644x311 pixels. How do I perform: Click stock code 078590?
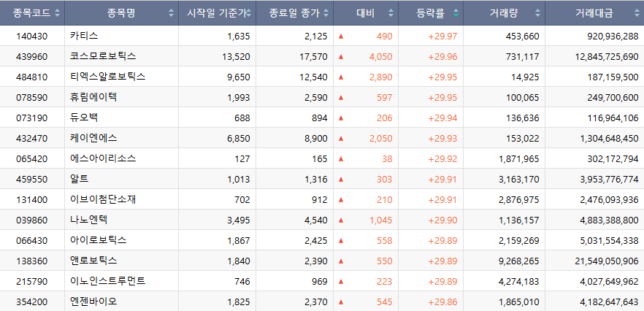point(32,98)
